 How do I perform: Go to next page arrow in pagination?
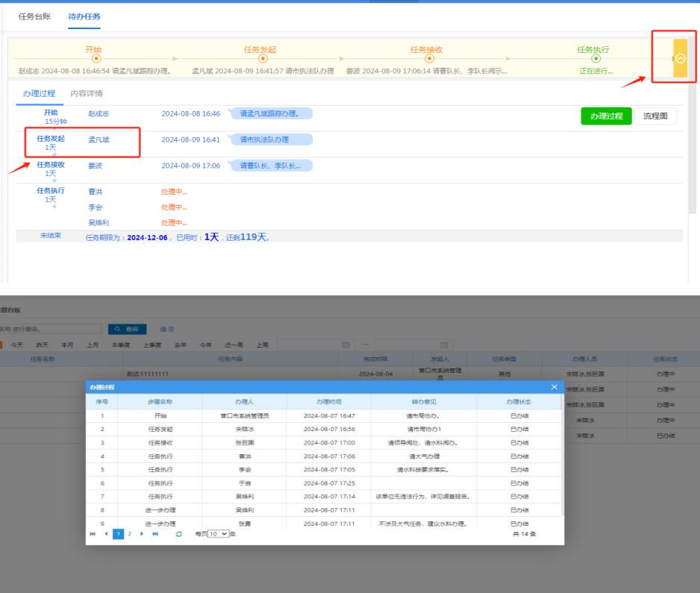pos(140,535)
